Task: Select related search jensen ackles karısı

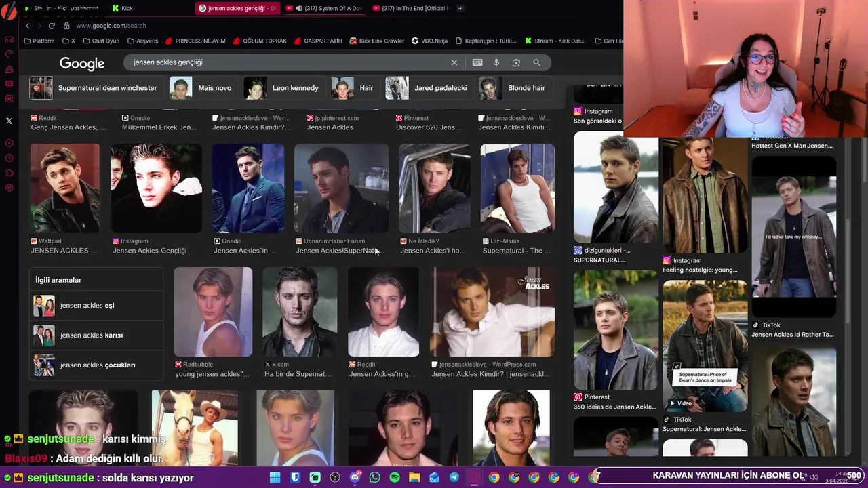Action: 96,335
